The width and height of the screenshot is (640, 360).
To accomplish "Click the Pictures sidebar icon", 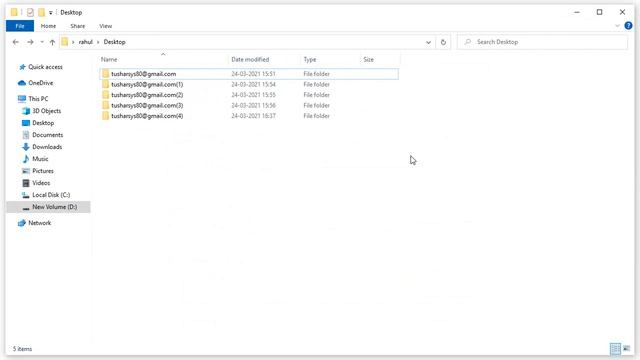I will pyautogui.click(x=26, y=171).
